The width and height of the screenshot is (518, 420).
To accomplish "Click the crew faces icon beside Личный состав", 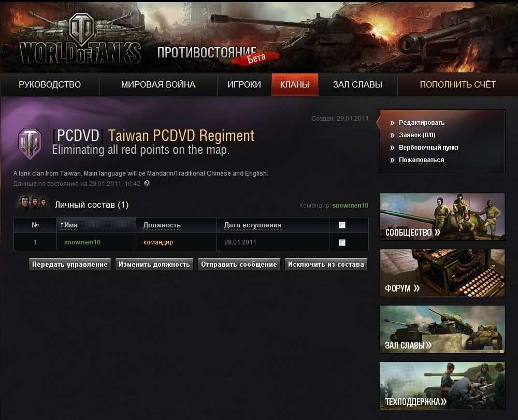I will [x=31, y=203].
